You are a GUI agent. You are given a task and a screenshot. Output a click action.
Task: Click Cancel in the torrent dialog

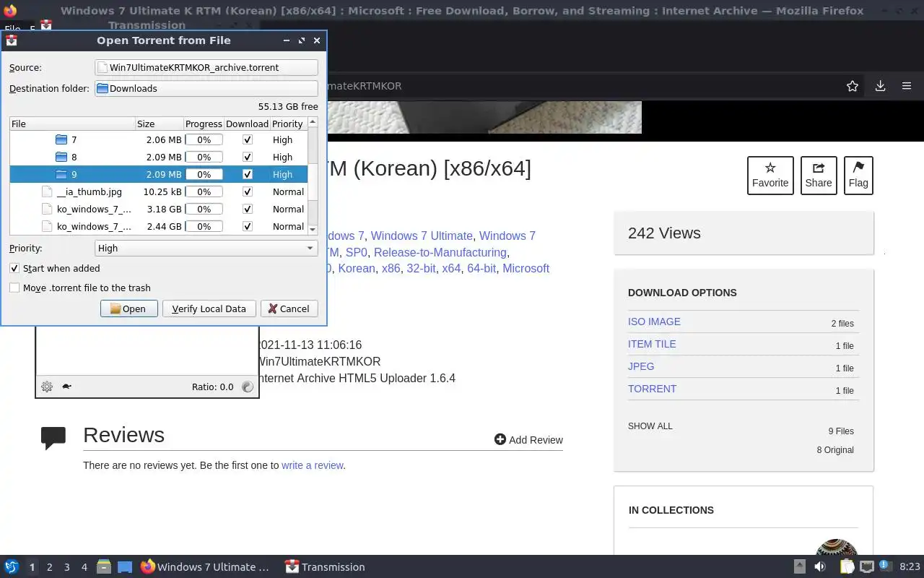289,309
